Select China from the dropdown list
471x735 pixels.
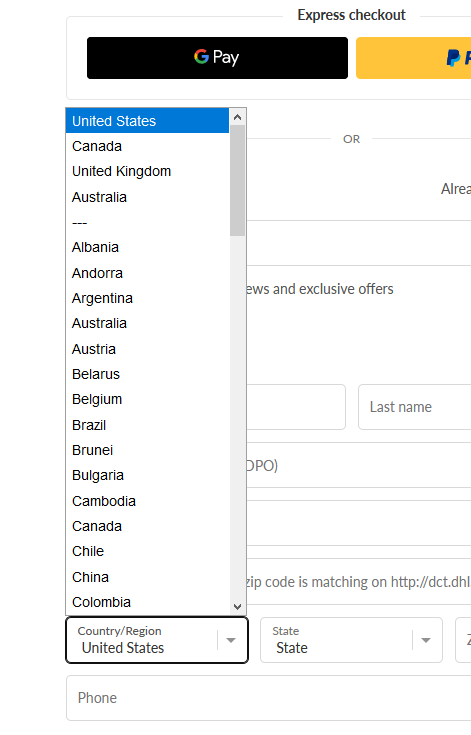147,577
